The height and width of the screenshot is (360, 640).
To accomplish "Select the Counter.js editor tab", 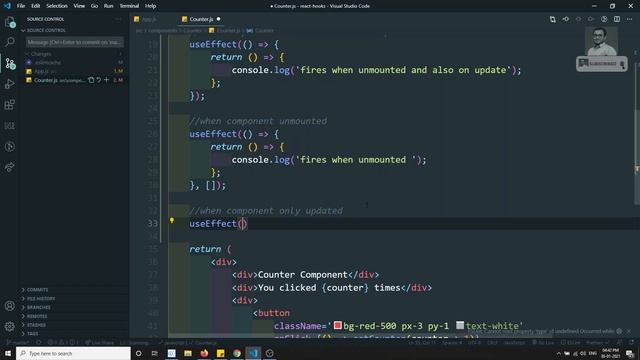I will click(201, 19).
